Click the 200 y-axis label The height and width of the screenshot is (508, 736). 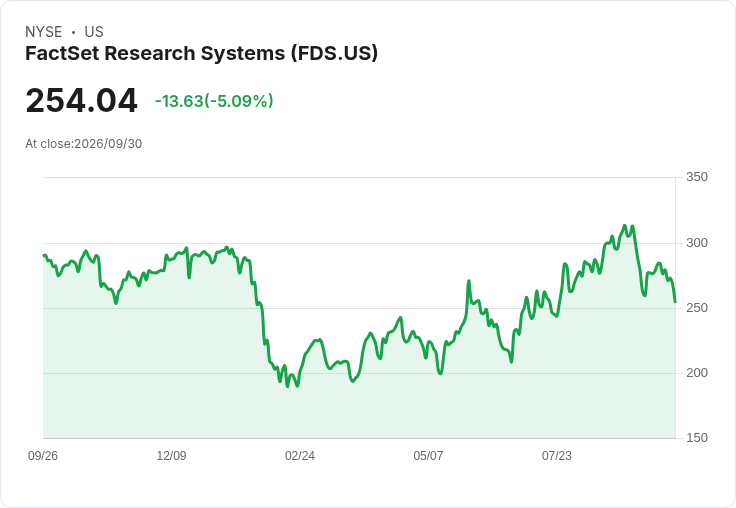click(697, 373)
